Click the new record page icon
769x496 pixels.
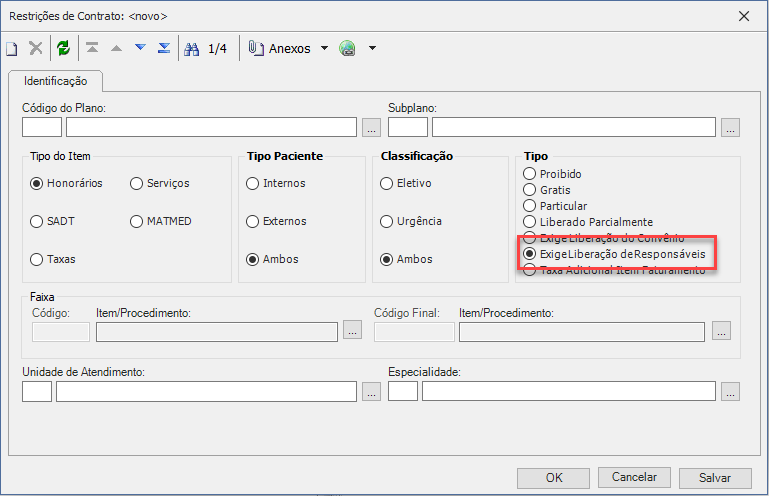[12, 49]
